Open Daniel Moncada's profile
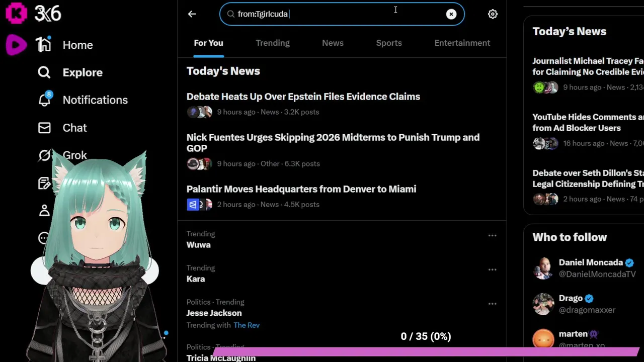Image resolution: width=644 pixels, height=362 pixels. (591, 262)
